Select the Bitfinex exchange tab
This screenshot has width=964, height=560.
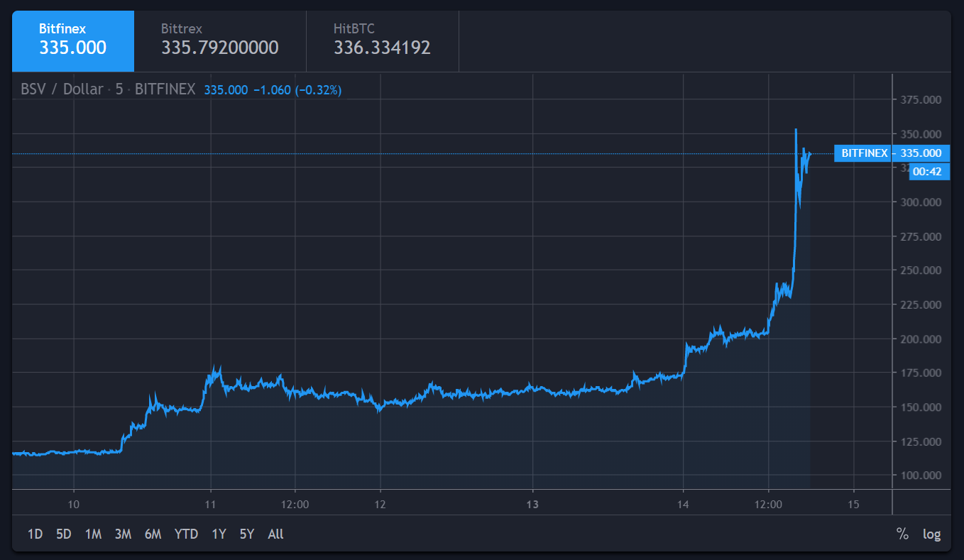tap(72, 41)
